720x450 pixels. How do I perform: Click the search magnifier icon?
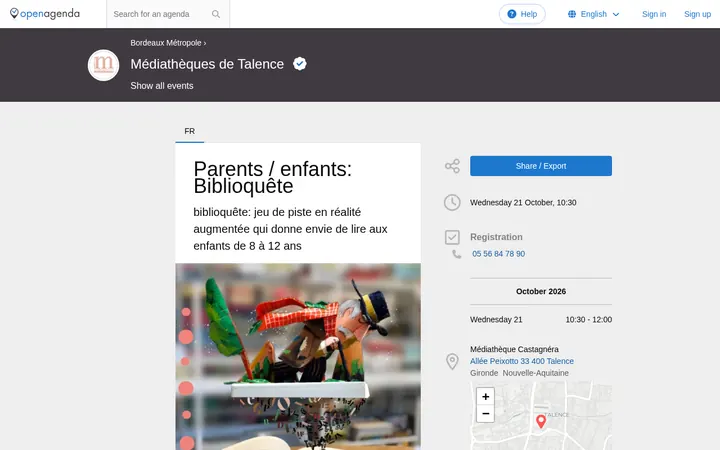coord(216,14)
